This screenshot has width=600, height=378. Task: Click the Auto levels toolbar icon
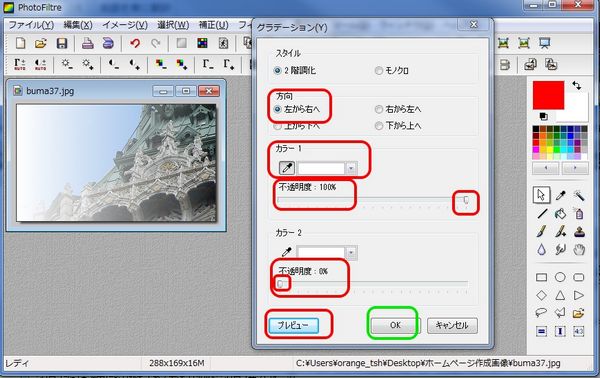20,64
